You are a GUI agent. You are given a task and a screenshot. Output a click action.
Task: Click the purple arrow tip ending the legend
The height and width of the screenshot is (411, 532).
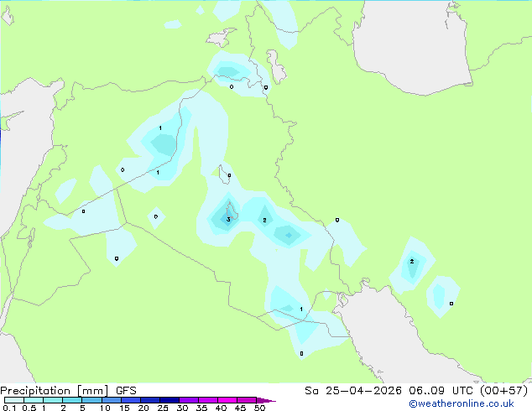tap(266, 400)
